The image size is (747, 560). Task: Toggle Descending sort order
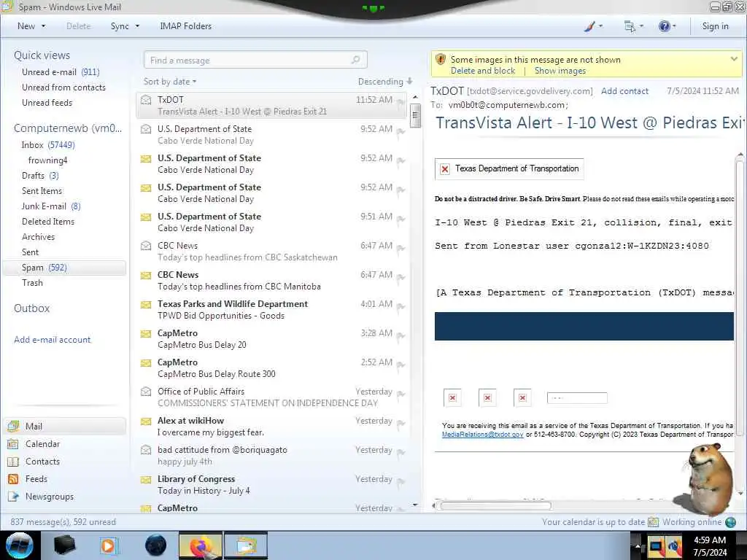pos(385,82)
